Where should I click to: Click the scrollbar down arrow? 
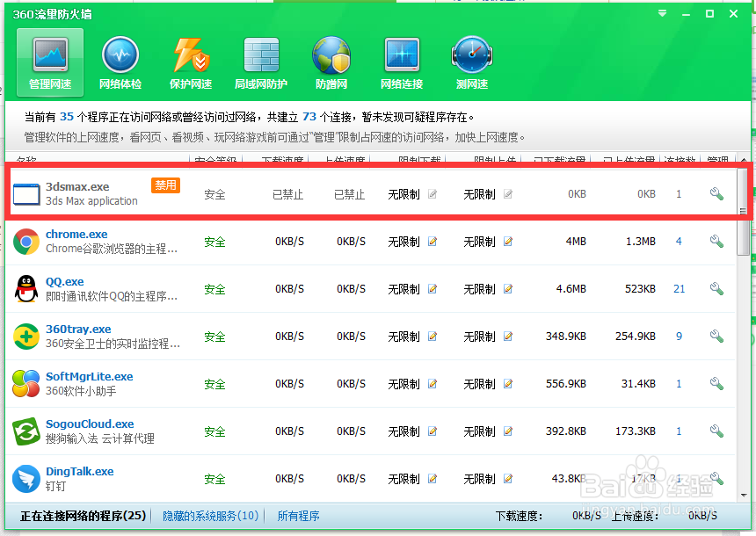744,495
